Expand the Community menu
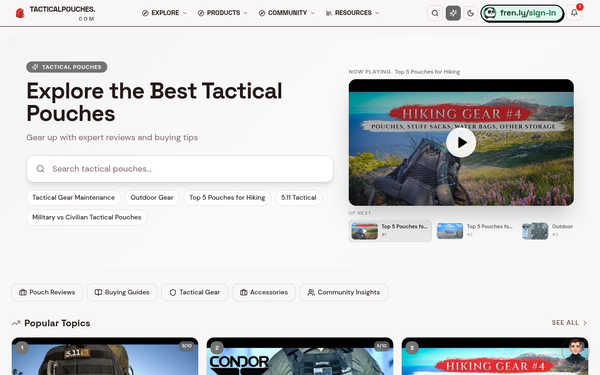The image size is (600, 375). pos(286,13)
